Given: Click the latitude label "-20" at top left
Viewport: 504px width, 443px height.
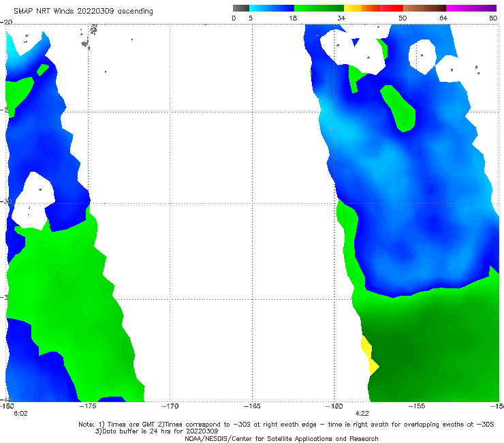Looking at the screenshot, I should pyautogui.click(x=6, y=22).
